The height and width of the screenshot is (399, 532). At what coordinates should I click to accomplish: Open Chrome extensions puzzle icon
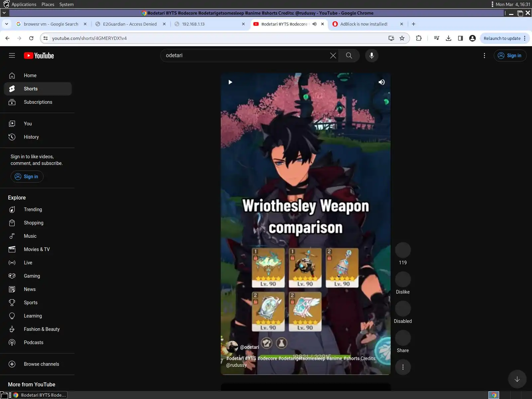tap(419, 38)
